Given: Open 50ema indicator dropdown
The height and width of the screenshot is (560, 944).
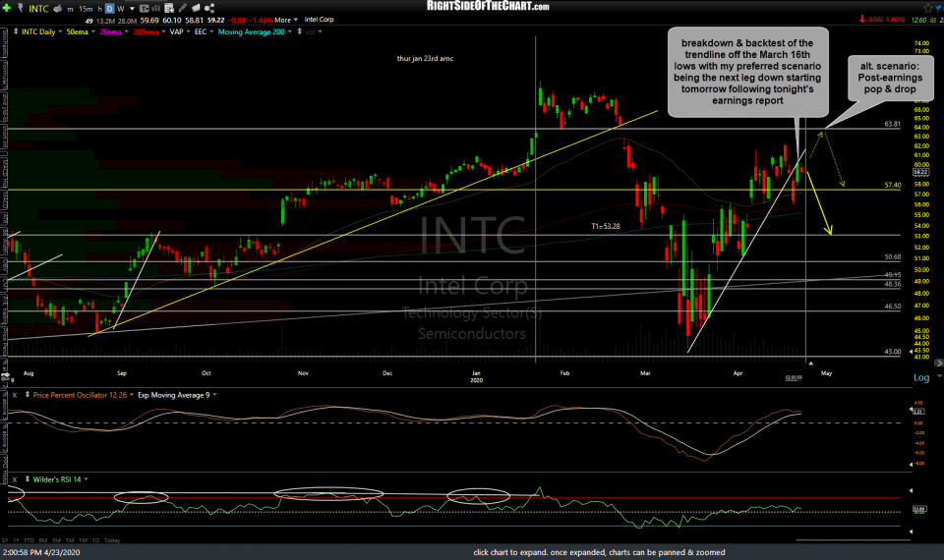Looking at the screenshot, I should pyautogui.click(x=93, y=31).
